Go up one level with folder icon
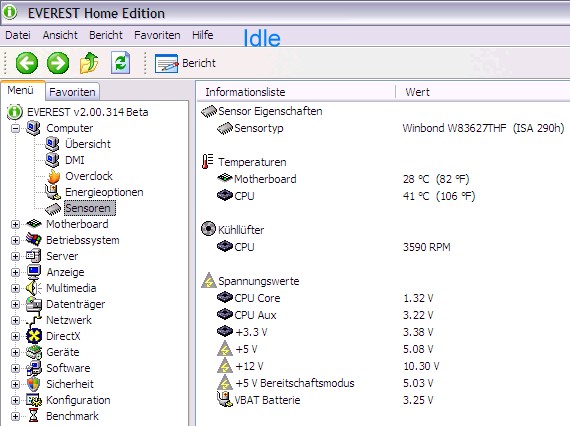 click(x=89, y=63)
